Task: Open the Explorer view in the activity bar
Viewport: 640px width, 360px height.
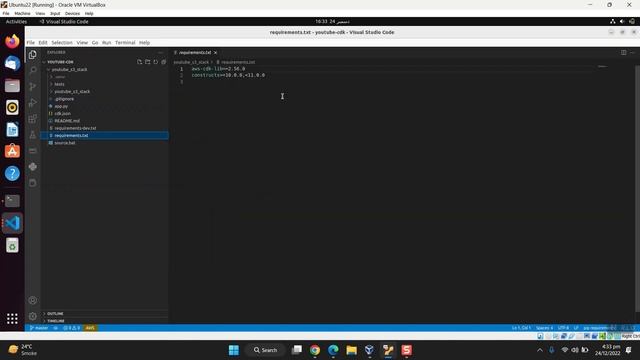Action: tap(33, 55)
